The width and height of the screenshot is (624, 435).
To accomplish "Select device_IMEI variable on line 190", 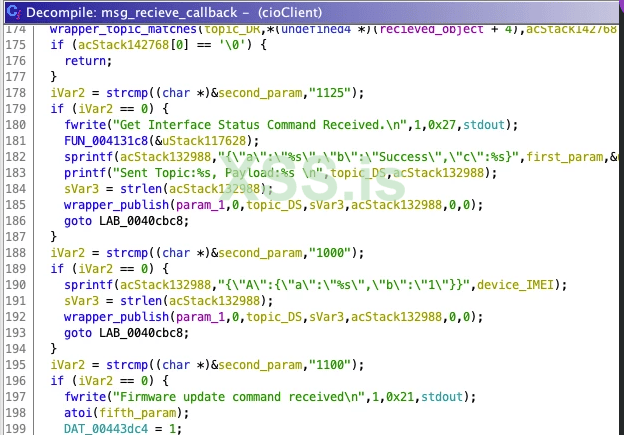I will 515,285.
